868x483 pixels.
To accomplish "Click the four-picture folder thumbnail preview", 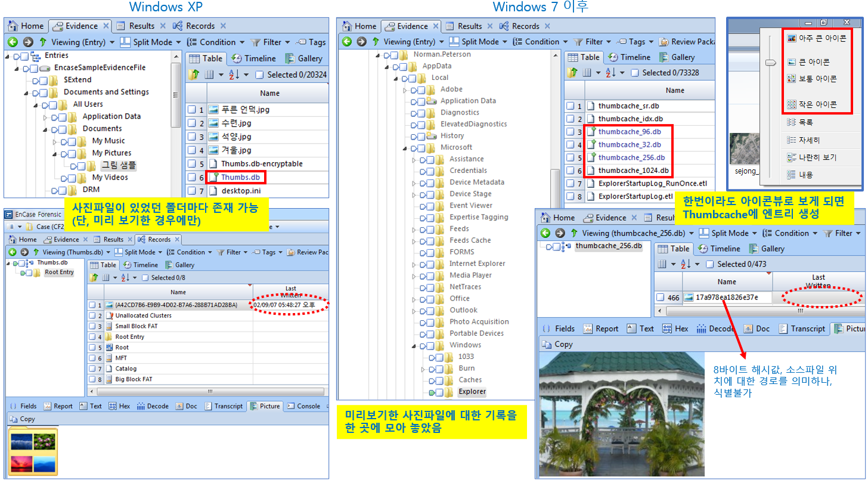I will pyautogui.click(x=33, y=450).
